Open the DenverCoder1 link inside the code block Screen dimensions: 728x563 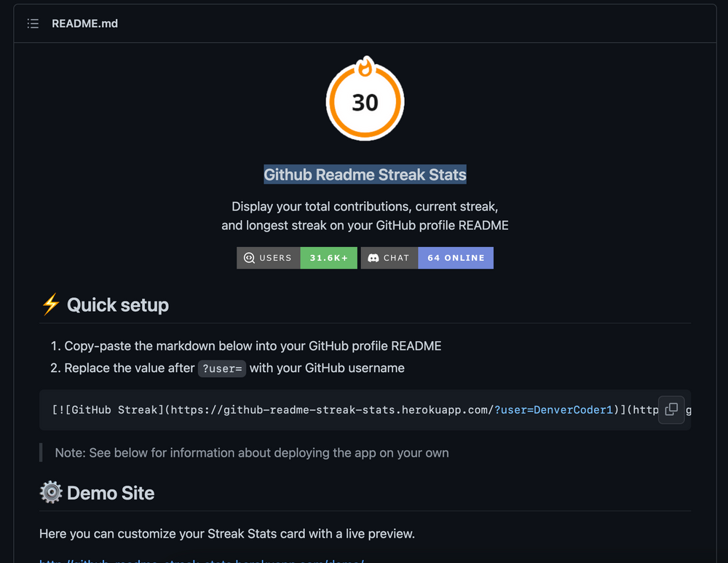pos(573,410)
